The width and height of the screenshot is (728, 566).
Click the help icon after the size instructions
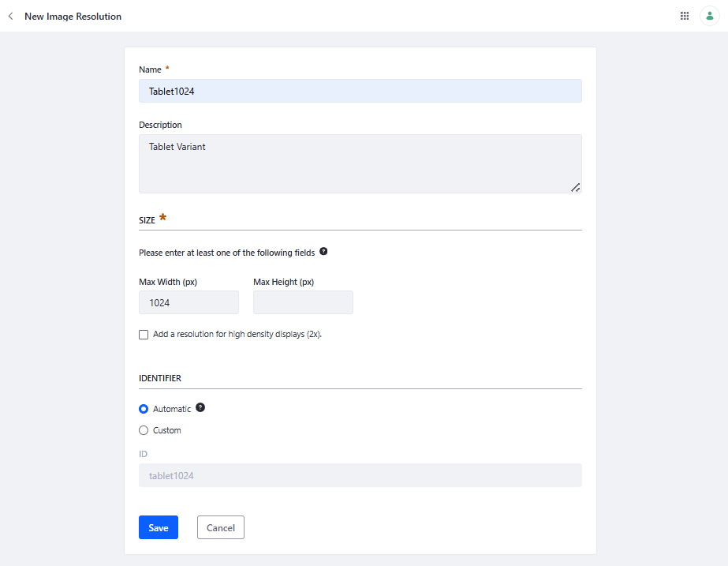coord(323,251)
